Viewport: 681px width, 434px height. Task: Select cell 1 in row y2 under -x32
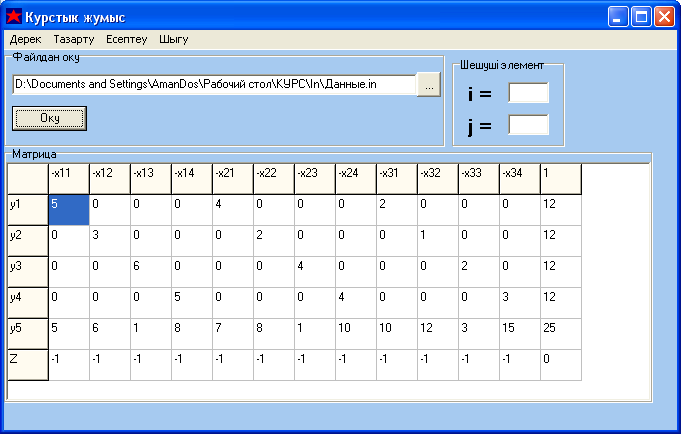point(438,241)
